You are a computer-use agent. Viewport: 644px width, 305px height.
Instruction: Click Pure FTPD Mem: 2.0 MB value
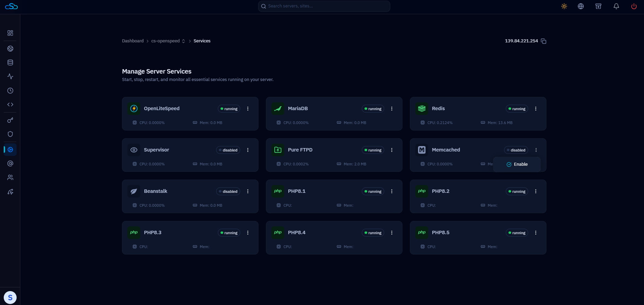pos(355,164)
